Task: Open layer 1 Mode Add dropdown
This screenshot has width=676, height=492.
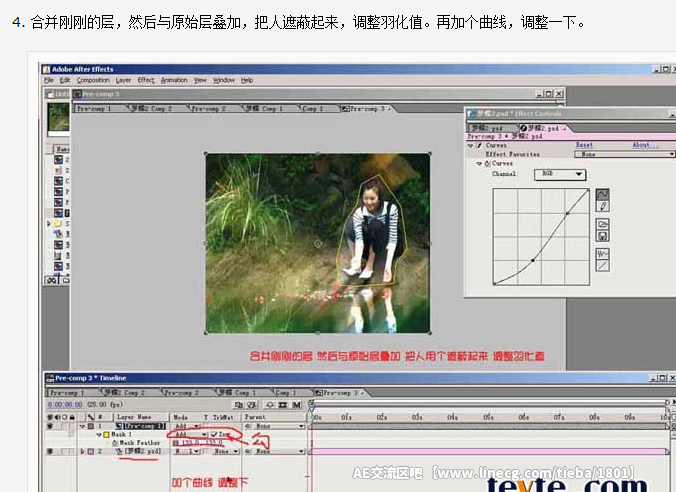Action: tap(187, 426)
